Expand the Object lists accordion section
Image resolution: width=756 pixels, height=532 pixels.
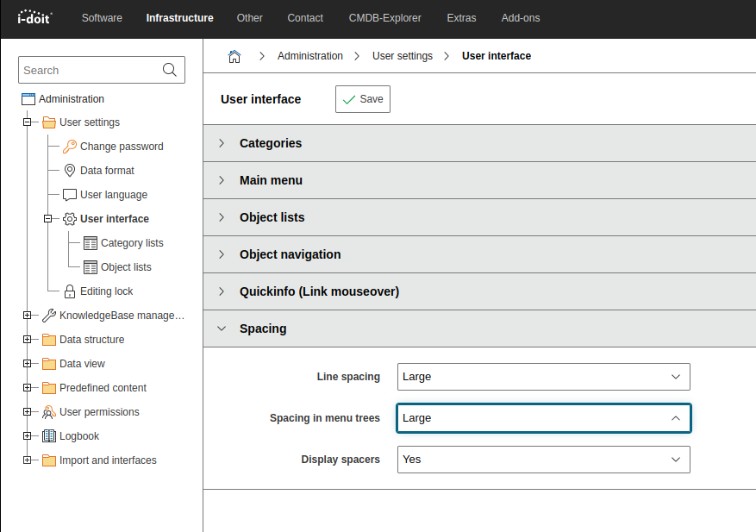coord(480,217)
